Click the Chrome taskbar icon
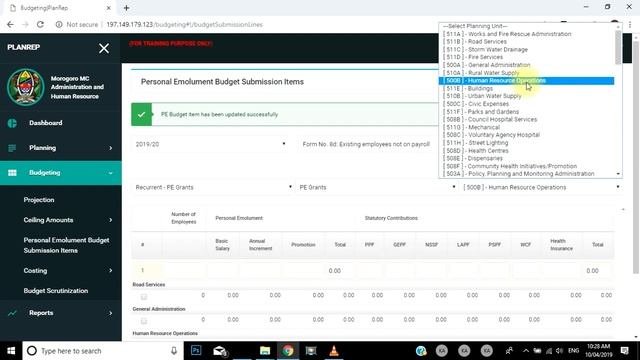 (x=288, y=351)
